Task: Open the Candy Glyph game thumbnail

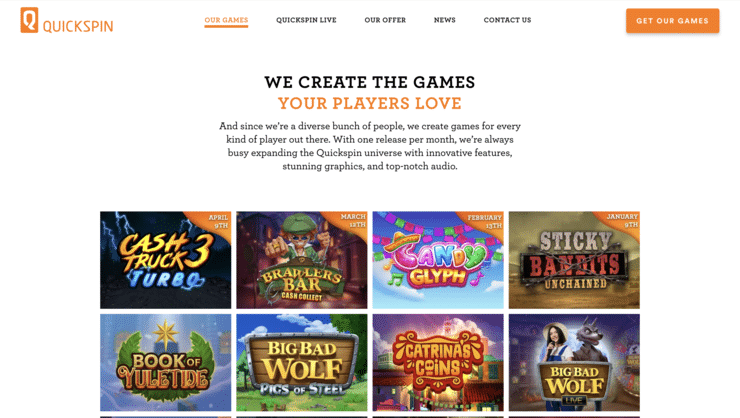Action: point(438,260)
